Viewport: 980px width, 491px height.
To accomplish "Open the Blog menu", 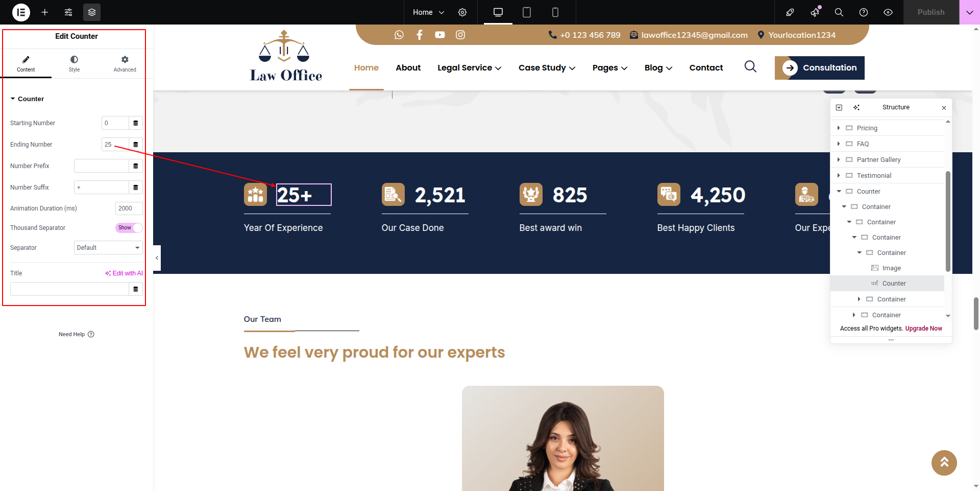I will [x=658, y=67].
